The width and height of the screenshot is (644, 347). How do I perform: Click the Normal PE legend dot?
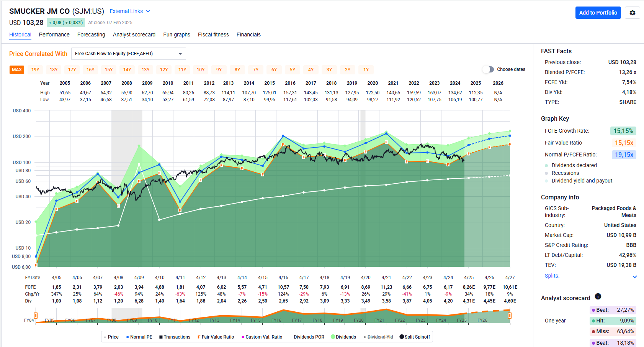[127, 337]
